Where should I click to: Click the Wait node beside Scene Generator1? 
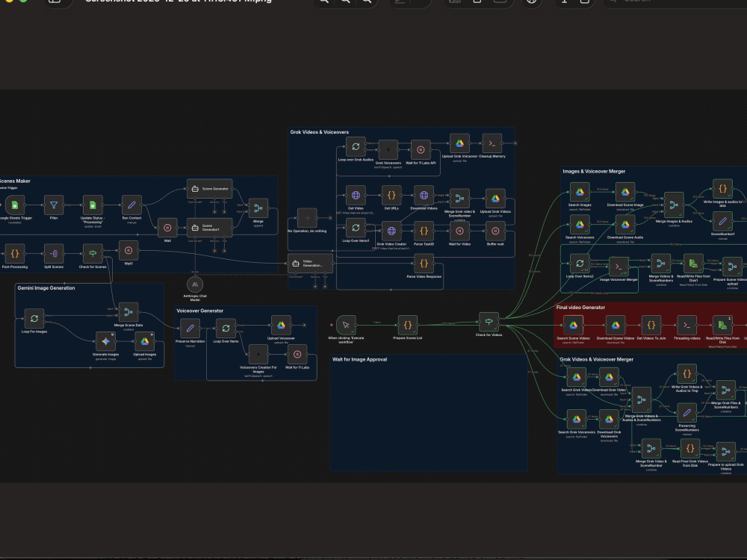coord(167,228)
